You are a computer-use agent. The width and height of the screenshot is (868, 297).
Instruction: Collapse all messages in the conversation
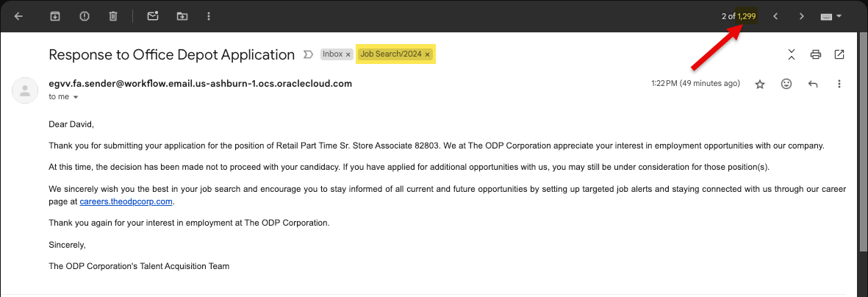pyautogui.click(x=791, y=54)
